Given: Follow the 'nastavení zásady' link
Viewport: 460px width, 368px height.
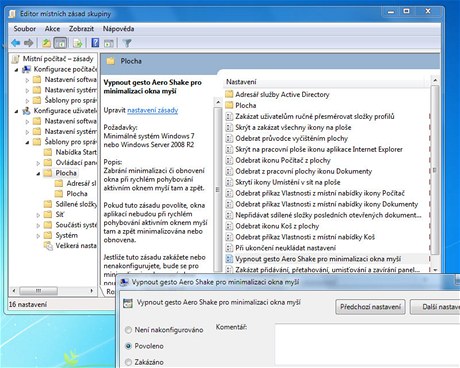Looking at the screenshot, I should tap(153, 110).
